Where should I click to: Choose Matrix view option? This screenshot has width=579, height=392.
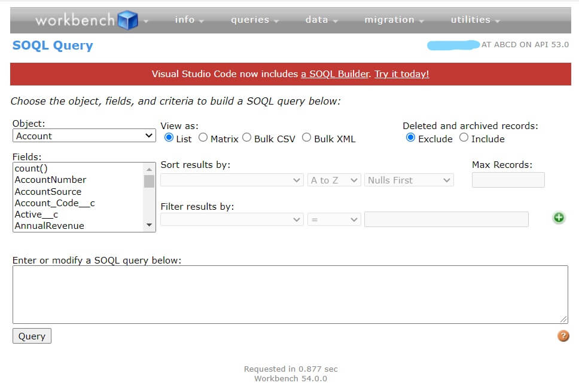coord(203,138)
